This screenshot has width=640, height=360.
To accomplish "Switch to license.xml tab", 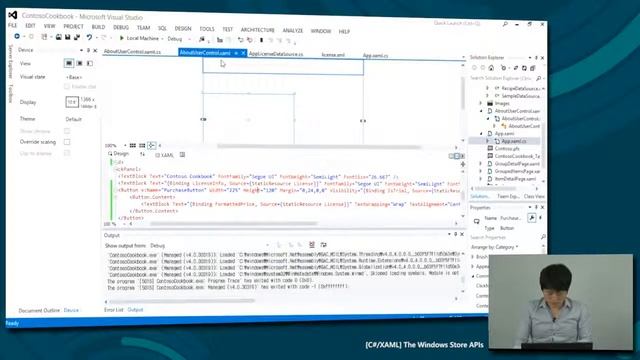I will pyautogui.click(x=333, y=55).
